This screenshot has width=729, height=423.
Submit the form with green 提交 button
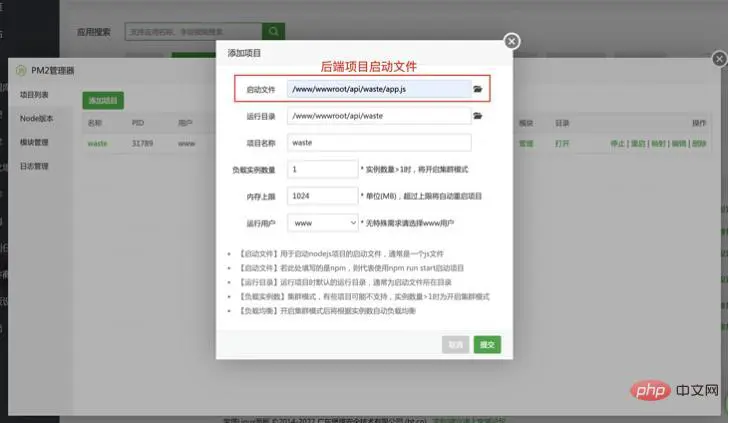(487, 344)
